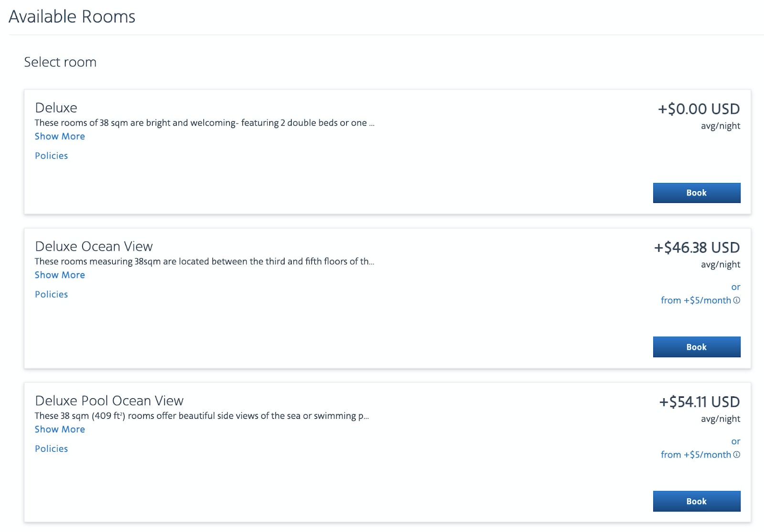The height and width of the screenshot is (532, 764).
Task: Click the Available Rooms heading
Action: (72, 17)
